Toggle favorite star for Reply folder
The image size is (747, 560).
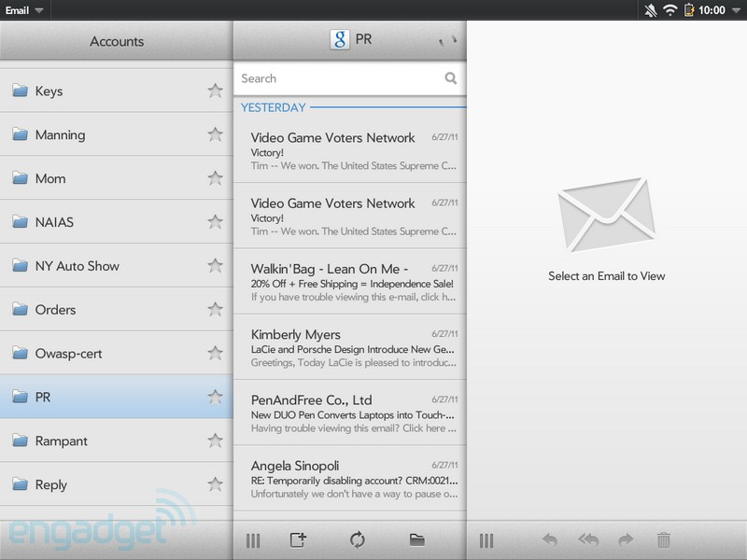tap(216, 484)
